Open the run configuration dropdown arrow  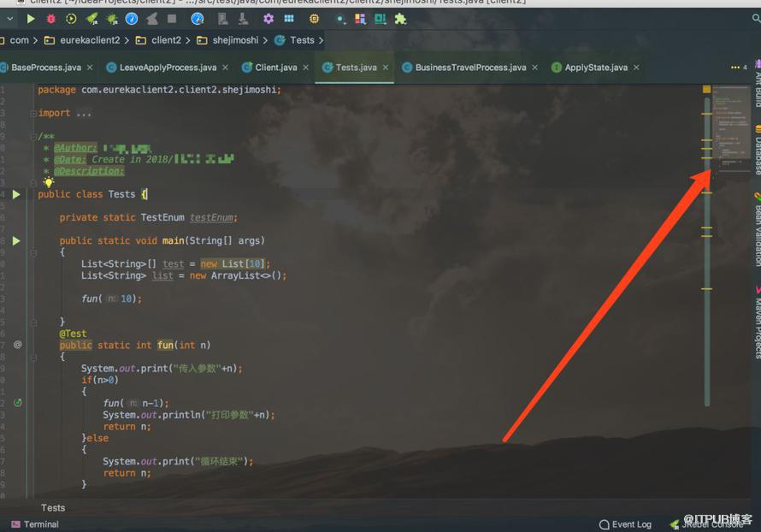click(9, 19)
